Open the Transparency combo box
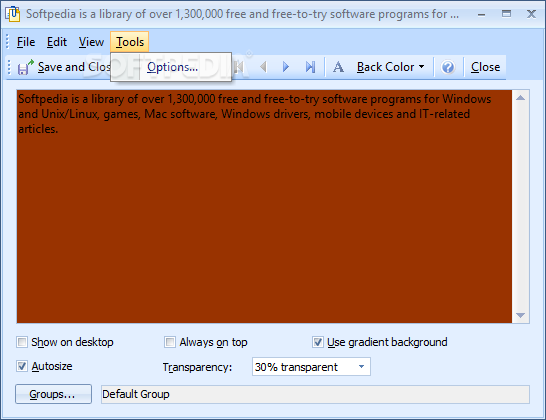 point(311,367)
